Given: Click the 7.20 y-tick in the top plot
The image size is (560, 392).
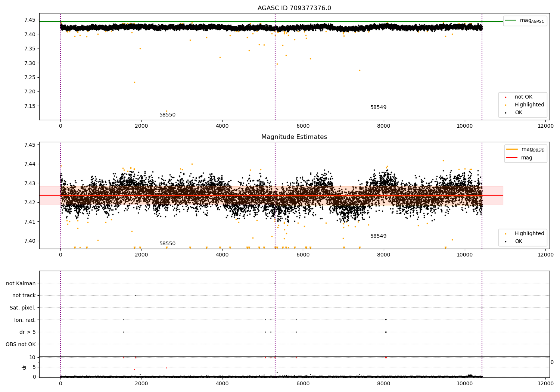Looking at the screenshot, I should [30, 91].
